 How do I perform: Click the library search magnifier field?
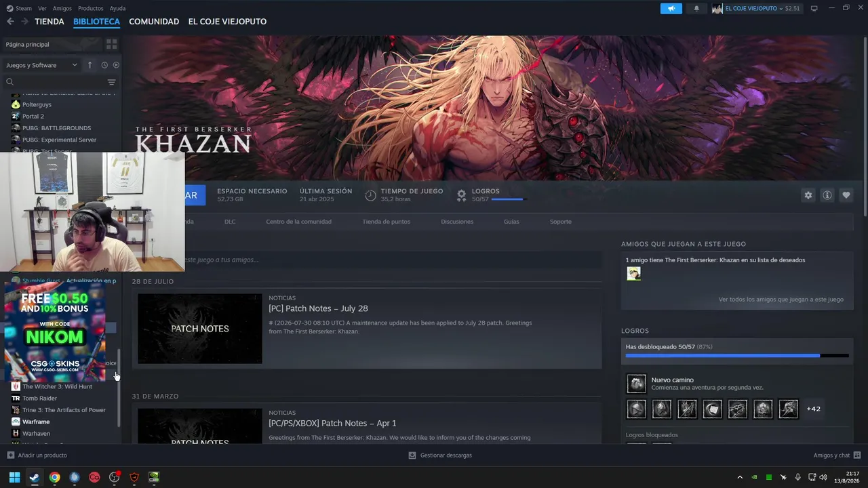click(x=10, y=82)
